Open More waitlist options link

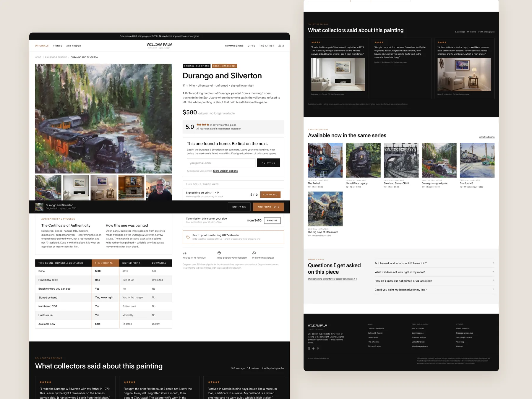[x=225, y=171]
